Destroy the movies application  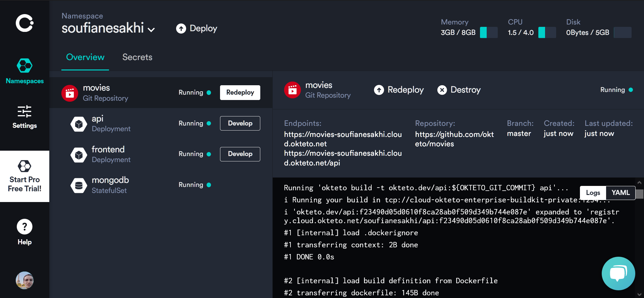459,90
